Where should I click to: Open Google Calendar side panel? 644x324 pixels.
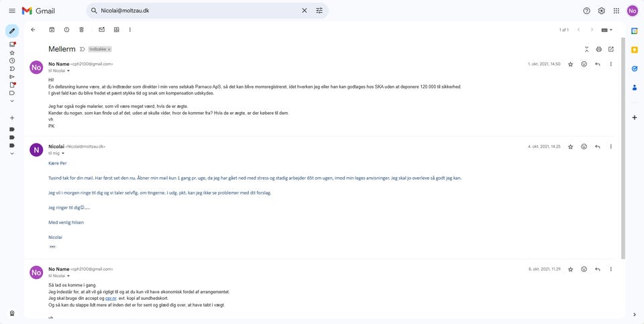click(635, 31)
